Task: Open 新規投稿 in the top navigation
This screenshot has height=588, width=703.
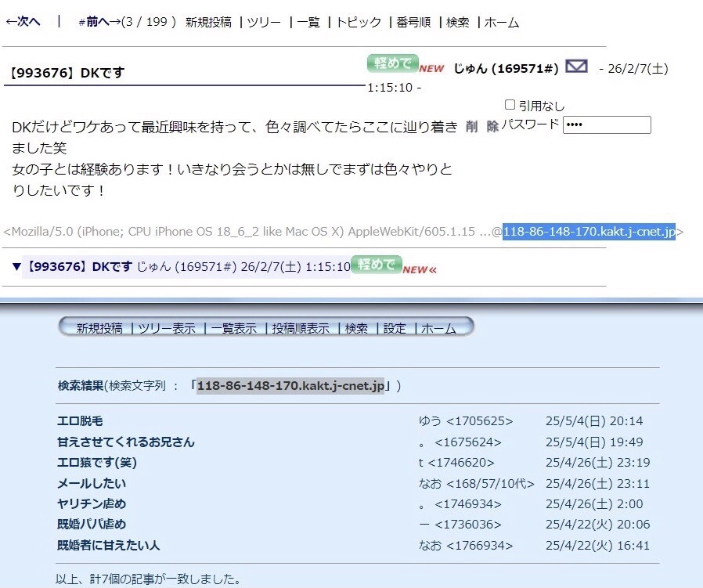Action: (x=208, y=22)
